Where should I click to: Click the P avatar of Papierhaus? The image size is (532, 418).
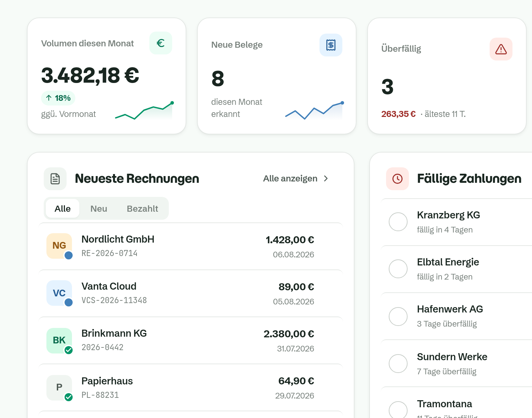click(x=59, y=388)
